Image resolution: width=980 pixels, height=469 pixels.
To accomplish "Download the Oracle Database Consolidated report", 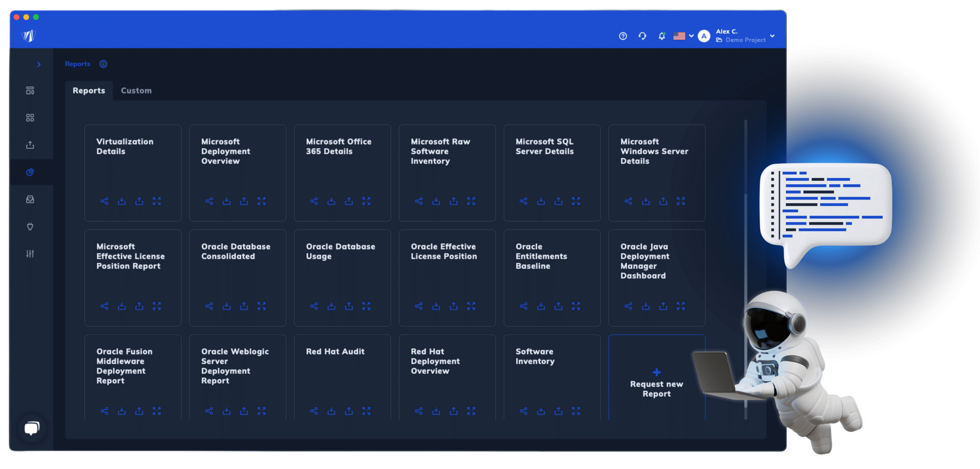I will click(x=227, y=306).
